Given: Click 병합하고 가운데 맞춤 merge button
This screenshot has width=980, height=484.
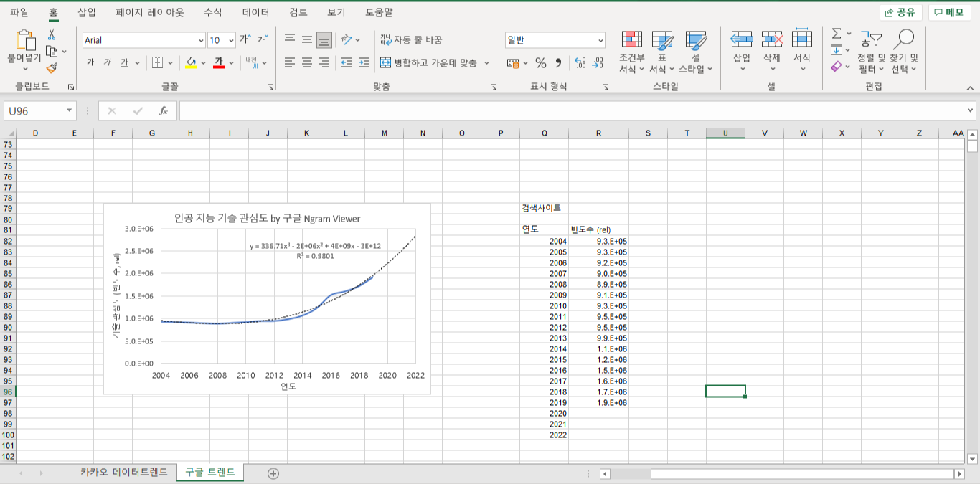Looking at the screenshot, I should click(x=429, y=63).
